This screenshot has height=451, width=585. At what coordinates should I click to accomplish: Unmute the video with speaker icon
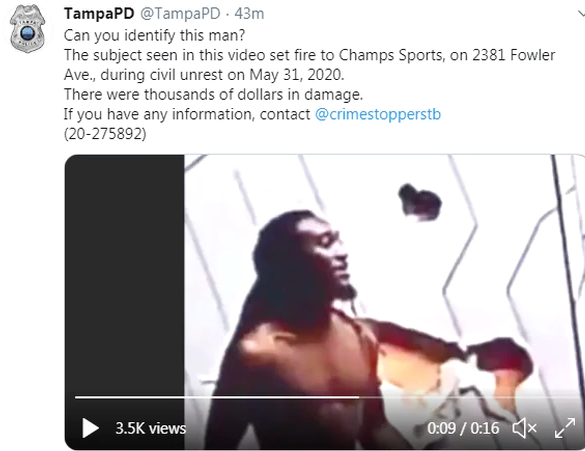coord(524,428)
